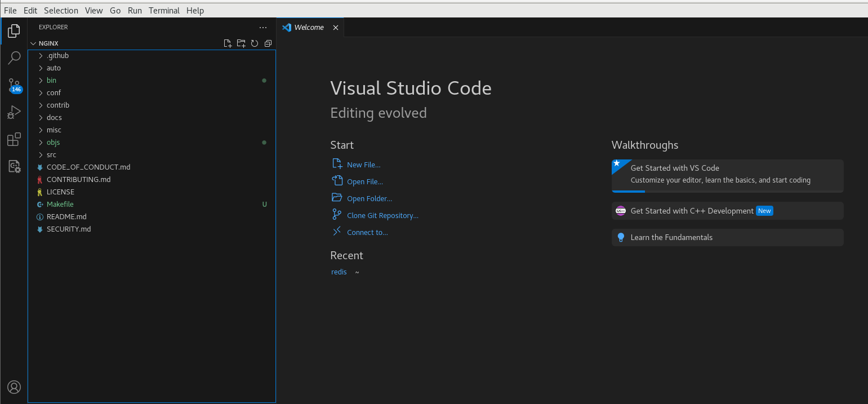
Task: Open the View menu
Action: (94, 10)
